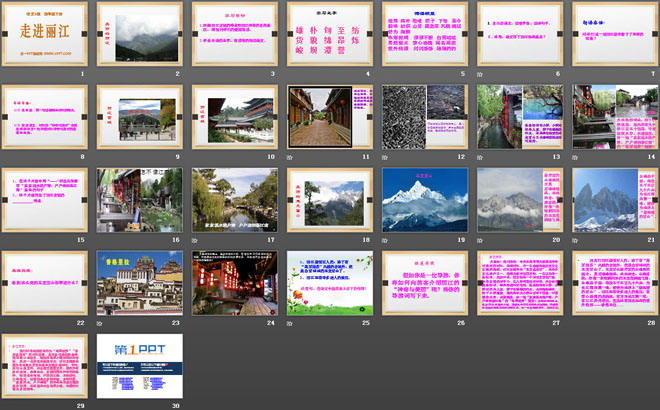
Task: Select slide 10 traditional rooftop building
Action: tap(231, 117)
